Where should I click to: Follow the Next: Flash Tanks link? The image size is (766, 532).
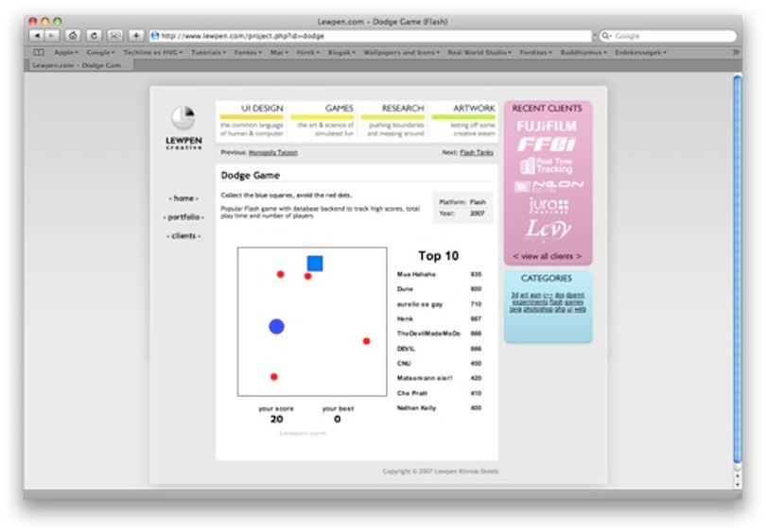(x=477, y=153)
